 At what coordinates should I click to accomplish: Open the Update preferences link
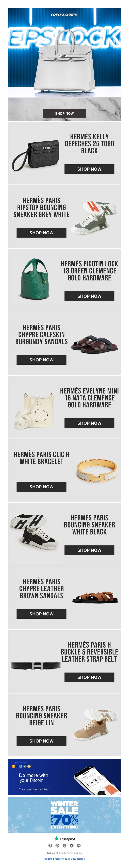(56, 859)
